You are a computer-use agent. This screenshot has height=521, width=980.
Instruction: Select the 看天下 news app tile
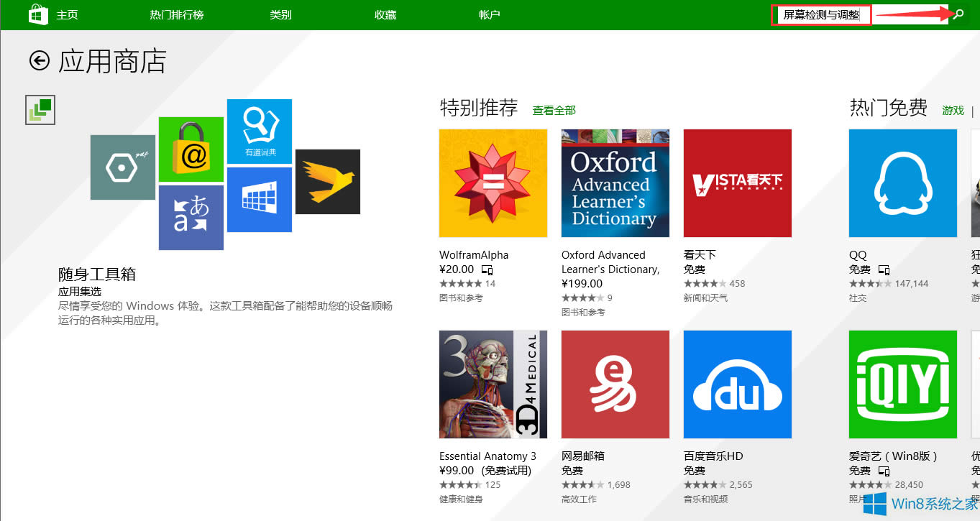coord(737,183)
